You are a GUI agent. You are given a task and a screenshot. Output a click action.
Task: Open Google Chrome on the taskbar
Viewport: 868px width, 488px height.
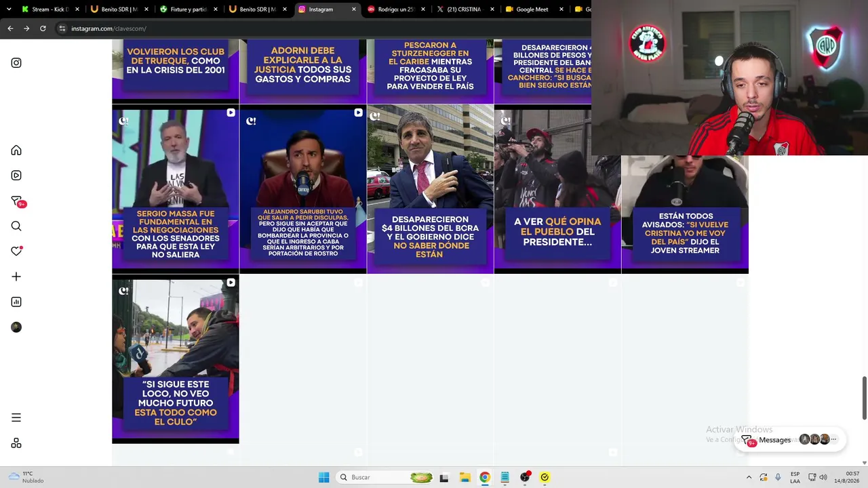(x=485, y=477)
